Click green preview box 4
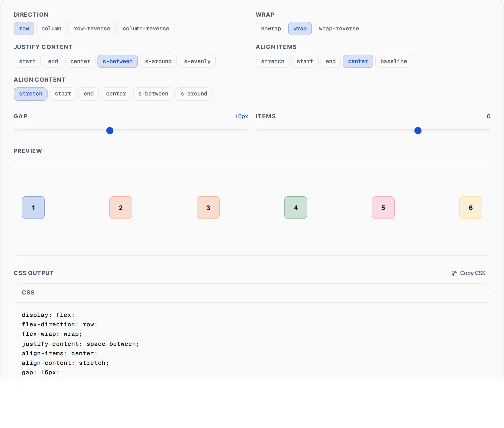 [296, 208]
